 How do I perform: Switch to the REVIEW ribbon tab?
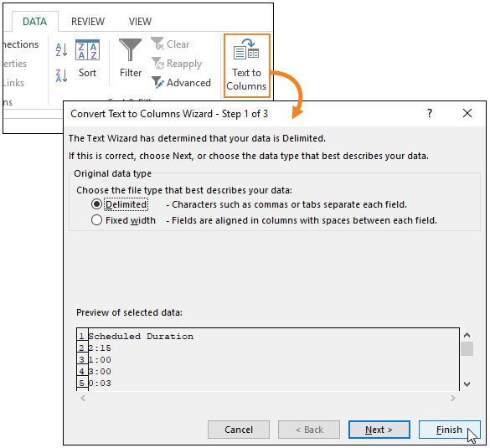pos(88,22)
